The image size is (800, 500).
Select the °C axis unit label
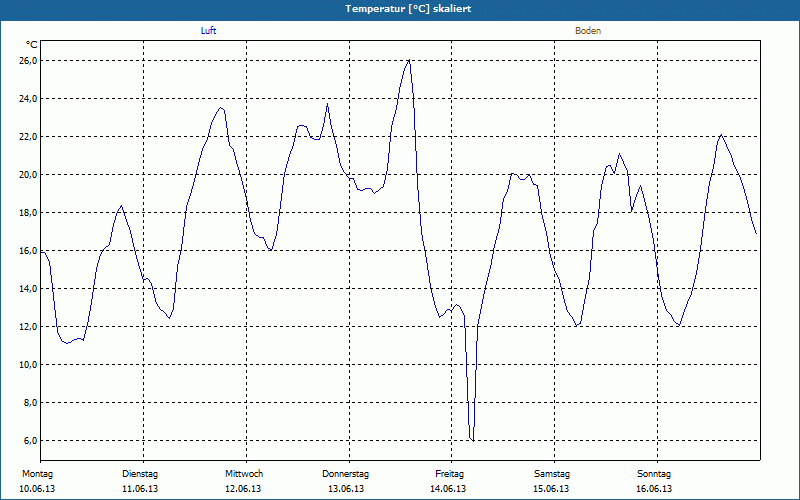coord(32,45)
